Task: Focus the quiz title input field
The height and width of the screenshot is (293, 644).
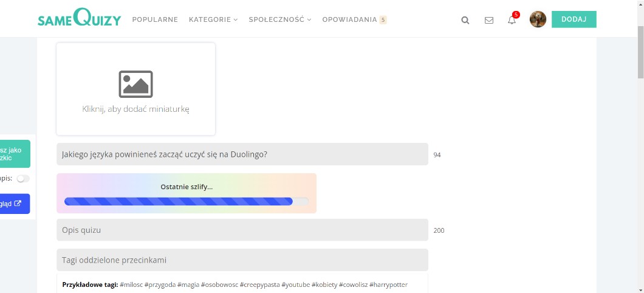Action: 242,154
